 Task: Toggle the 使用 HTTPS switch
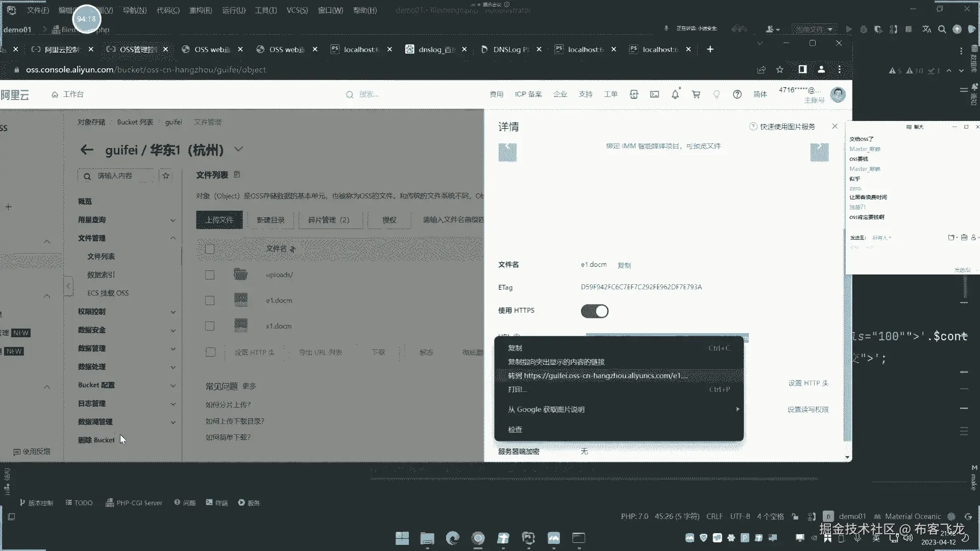point(595,311)
